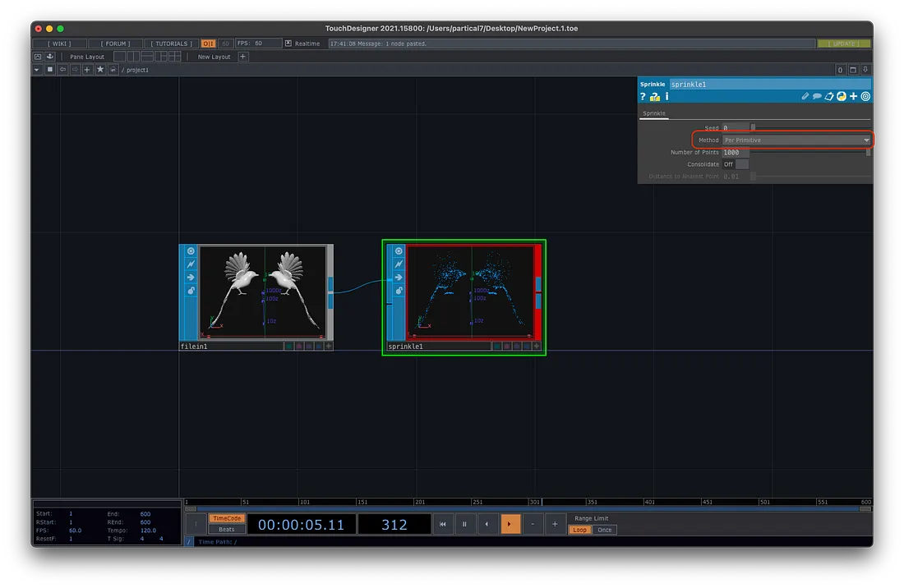Click the bookmark star icon in path bar
The height and width of the screenshot is (588, 904).
click(100, 70)
